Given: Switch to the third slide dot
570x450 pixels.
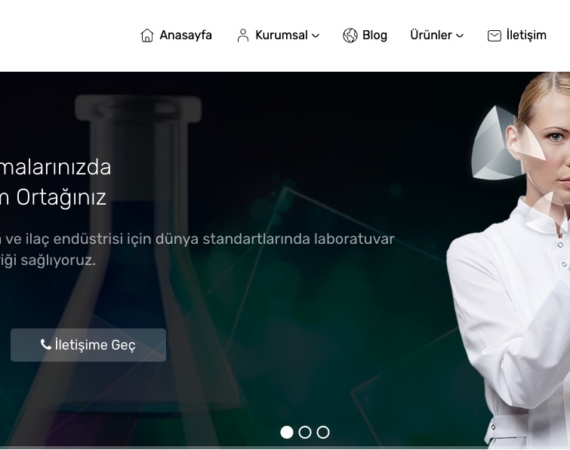Looking at the screenshot, I should 323,432.
